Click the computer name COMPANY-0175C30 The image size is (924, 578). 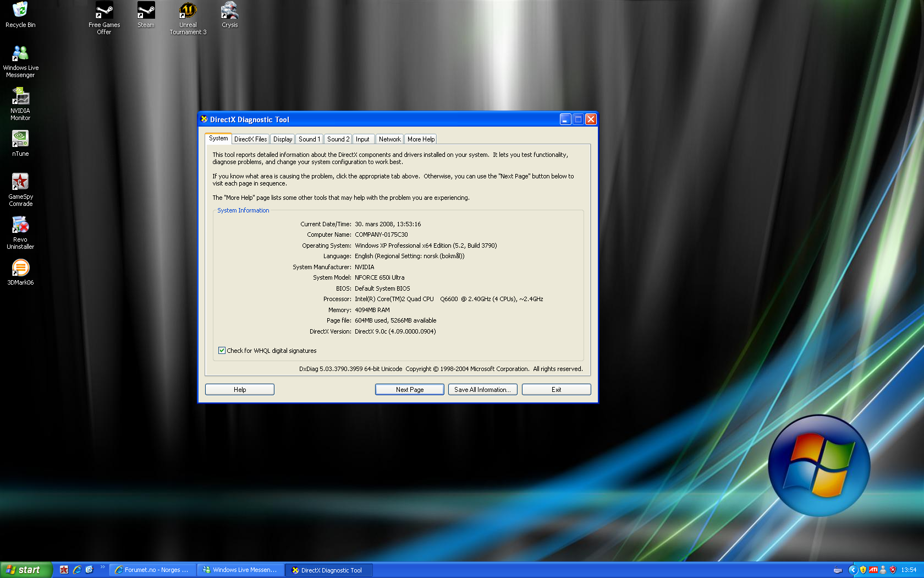click(x=381, y=235)
